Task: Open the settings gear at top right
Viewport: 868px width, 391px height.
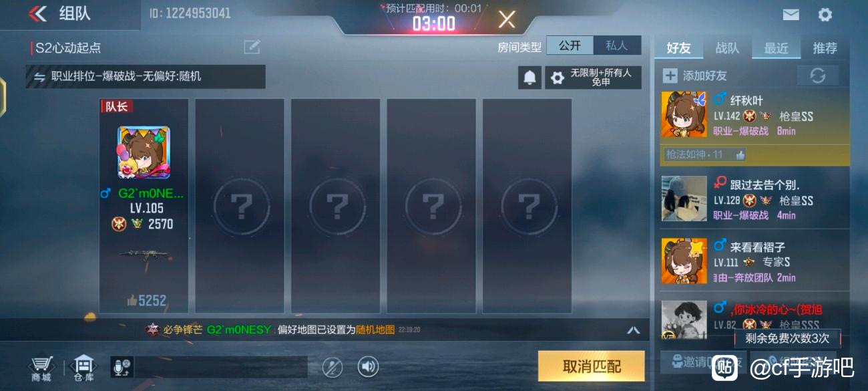Action: (x=825, y=15)
